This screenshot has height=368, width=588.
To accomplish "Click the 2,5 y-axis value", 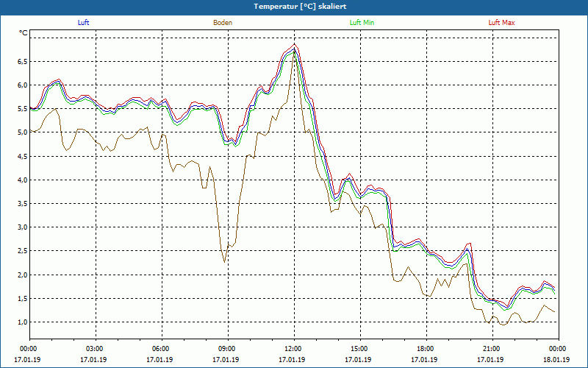I will [23, 251].
